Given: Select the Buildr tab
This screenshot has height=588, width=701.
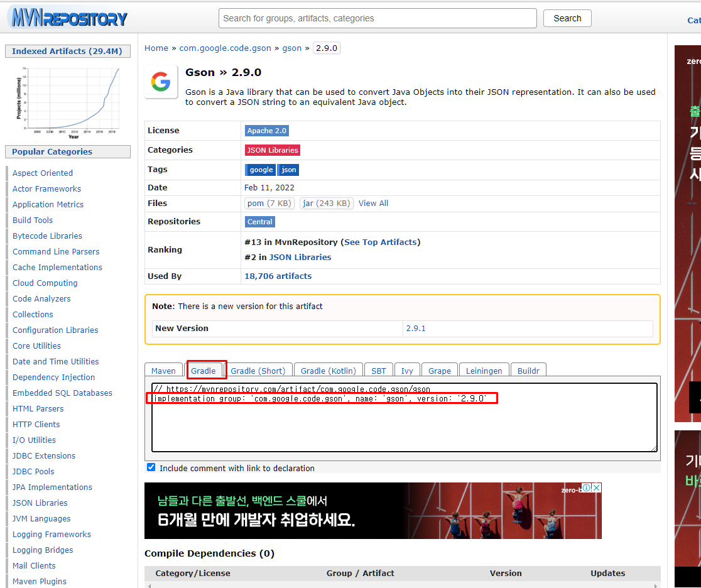Looking at the screenshot, I should (x=528, y=371).
